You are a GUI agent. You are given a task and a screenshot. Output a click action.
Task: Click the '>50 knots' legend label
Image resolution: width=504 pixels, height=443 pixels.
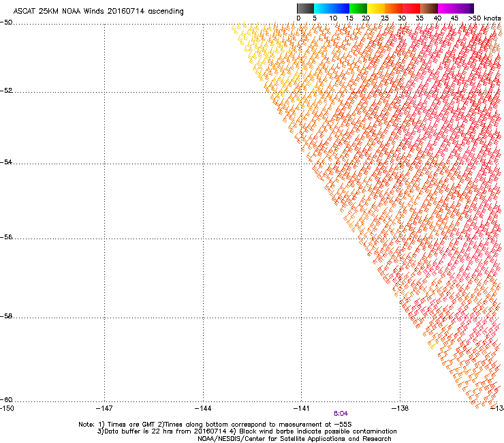coord(484,18)
